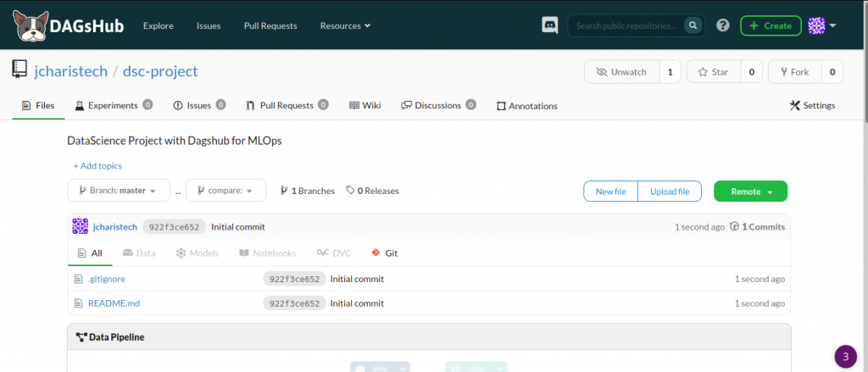Expand the green Remote dropdown
This screenshot has width=868, height=372.
coord(751,191)
